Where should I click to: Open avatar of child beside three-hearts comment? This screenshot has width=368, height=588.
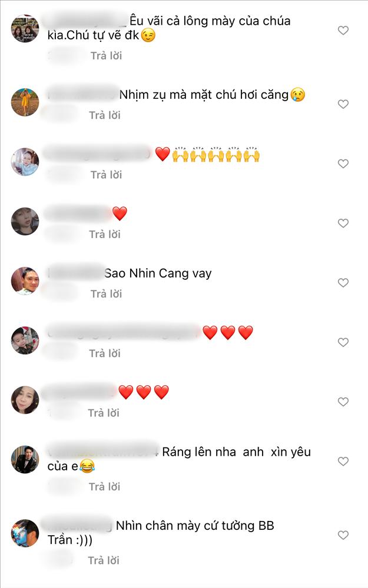pyautogui.click(x=25, y=340)
